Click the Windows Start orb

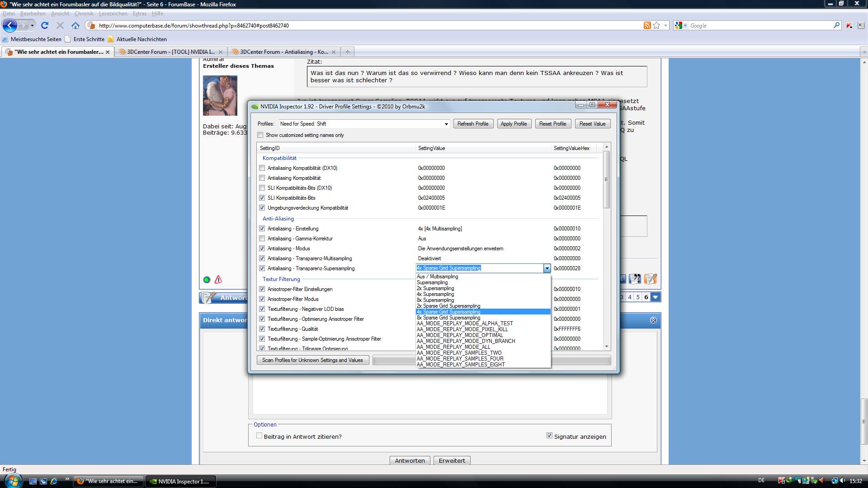pyautogui.click(x=12, y=481)
